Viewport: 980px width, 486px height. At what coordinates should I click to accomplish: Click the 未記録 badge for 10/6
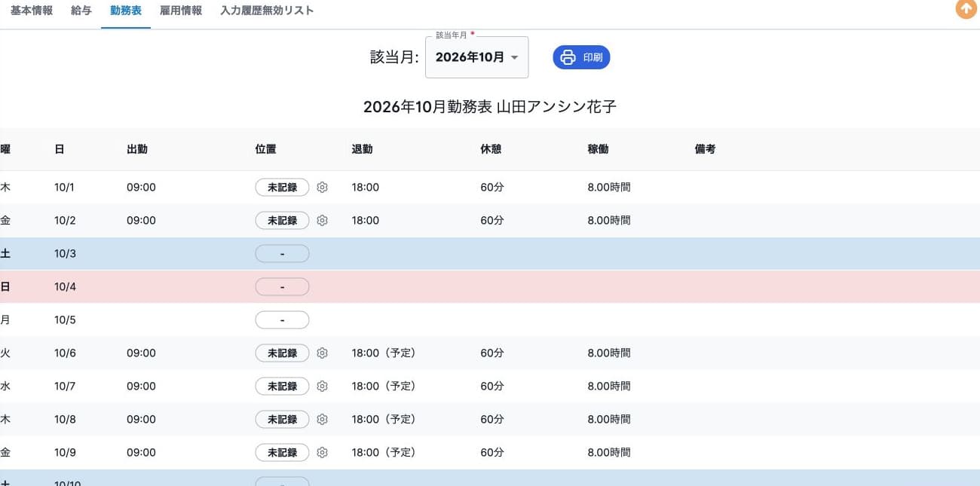(283, 353)
